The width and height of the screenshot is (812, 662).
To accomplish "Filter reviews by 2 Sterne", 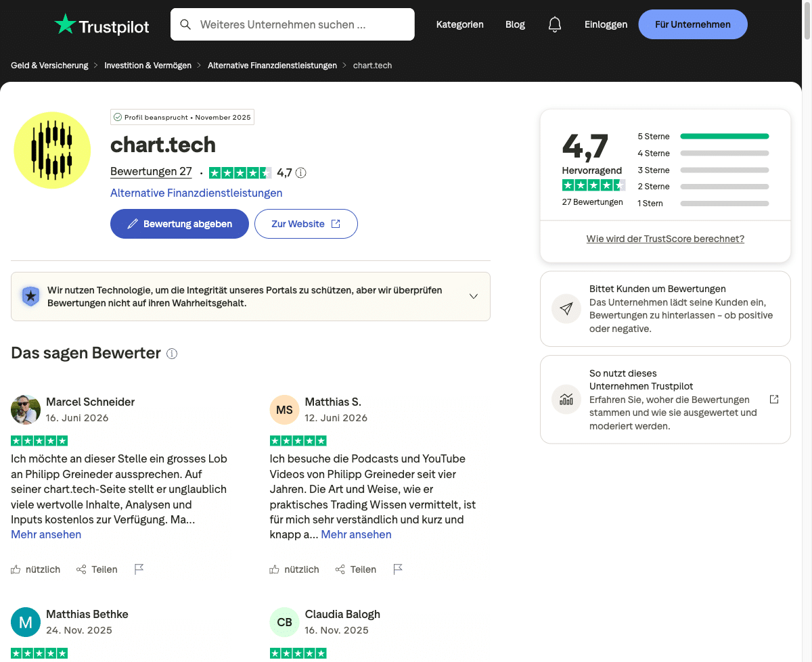I will pos(703,187).
